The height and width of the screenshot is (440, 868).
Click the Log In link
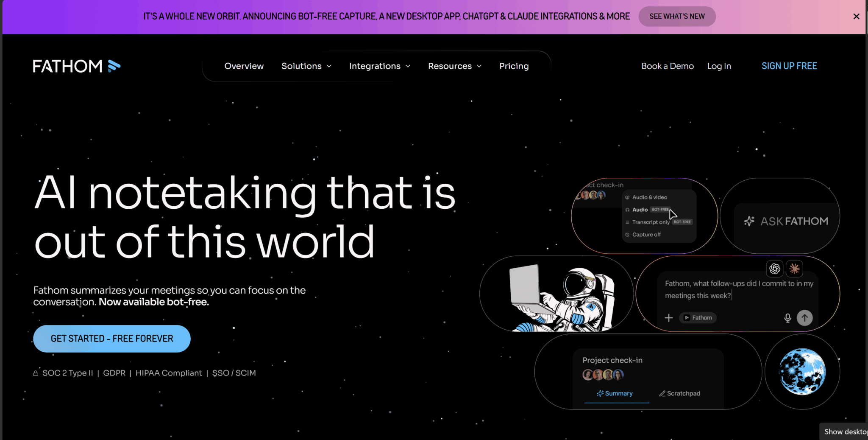point(719,66)
